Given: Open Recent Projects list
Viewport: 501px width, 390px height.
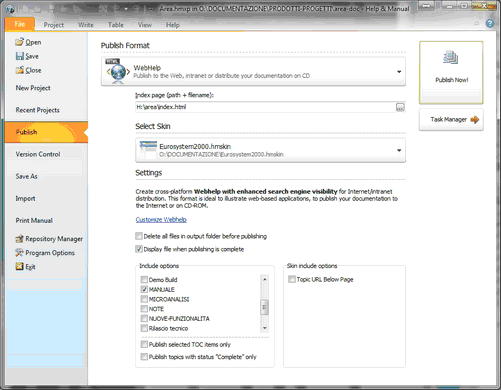Looking at the screenshot, I should [x=38, y=110].
